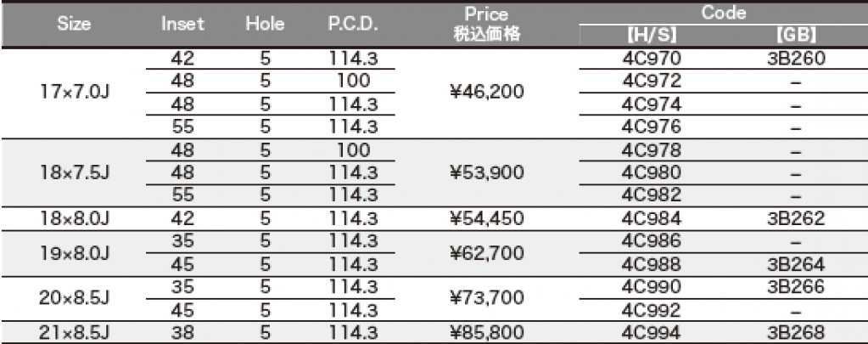Click the Hole column header
Image resolution: width=868 pixels, height=344 pixels.
[x=266, y=25]
